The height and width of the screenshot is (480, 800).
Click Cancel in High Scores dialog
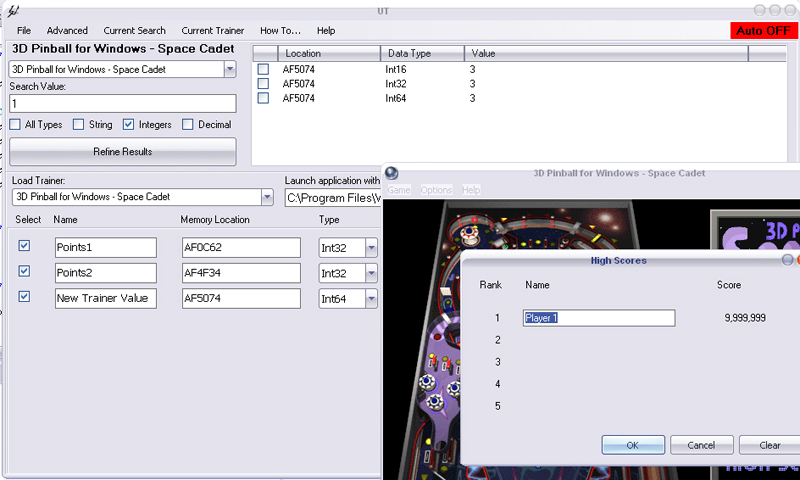(702, 445)
